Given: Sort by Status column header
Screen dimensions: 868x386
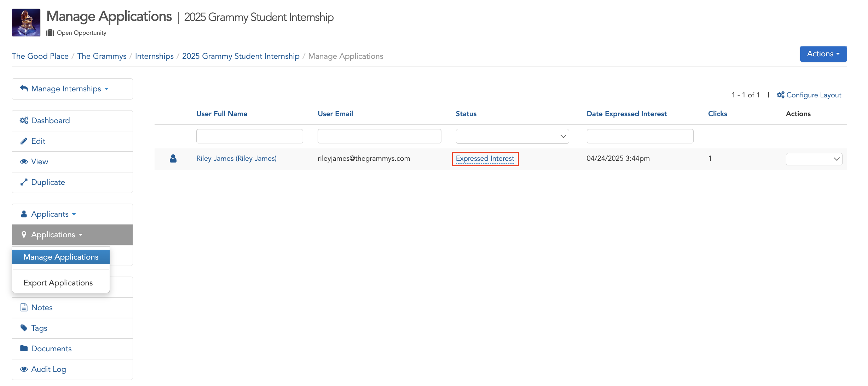Looking at the screenshot, I should [x=466, y=114].
